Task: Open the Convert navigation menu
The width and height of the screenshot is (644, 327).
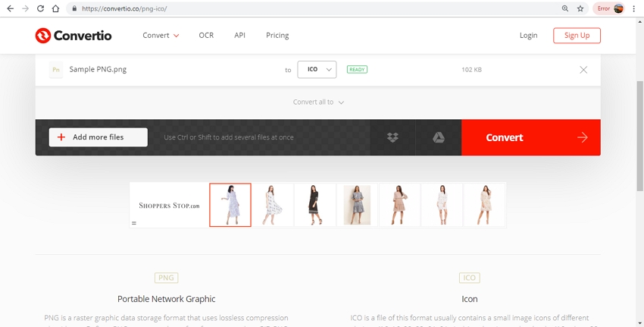Action: [161, 36]
